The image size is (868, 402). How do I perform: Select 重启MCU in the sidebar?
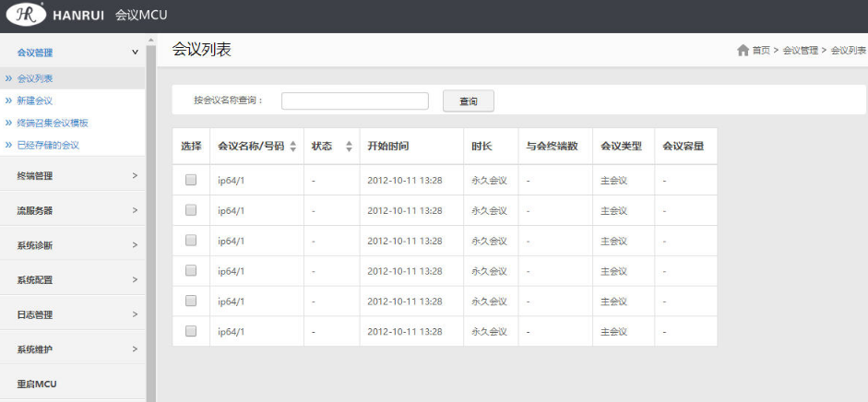tap(37, 384)
